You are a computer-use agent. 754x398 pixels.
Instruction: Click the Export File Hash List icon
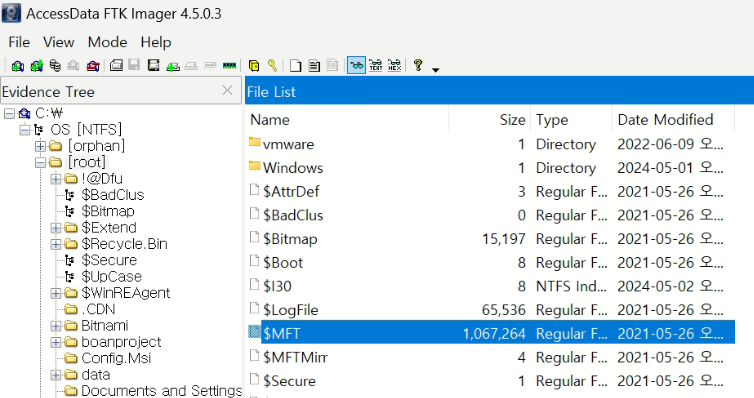coord(314,65)
